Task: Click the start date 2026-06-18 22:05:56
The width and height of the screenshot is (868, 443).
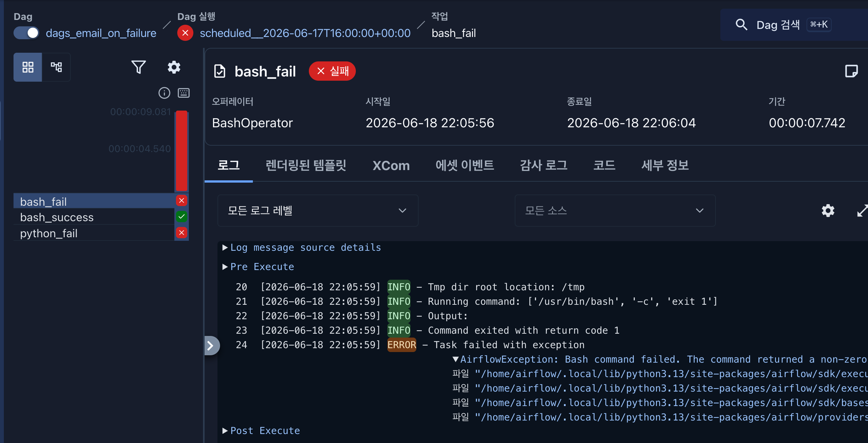Action: [x=429, y=123]
